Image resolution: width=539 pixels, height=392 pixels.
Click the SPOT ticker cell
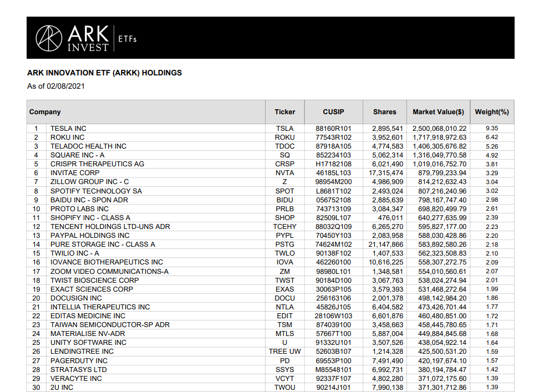click(x=284, y=191)
